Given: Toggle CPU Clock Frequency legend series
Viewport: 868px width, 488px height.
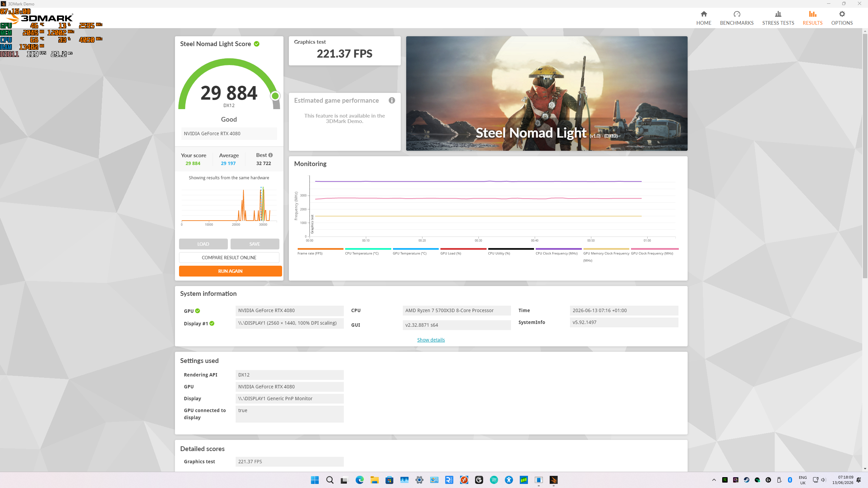Looking at the screenshot, I should click(x=556, y=253).
